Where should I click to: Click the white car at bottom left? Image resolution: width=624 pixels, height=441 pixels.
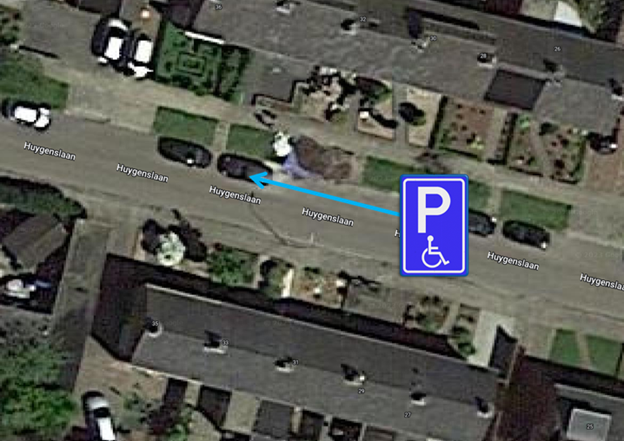click(99, 416)
